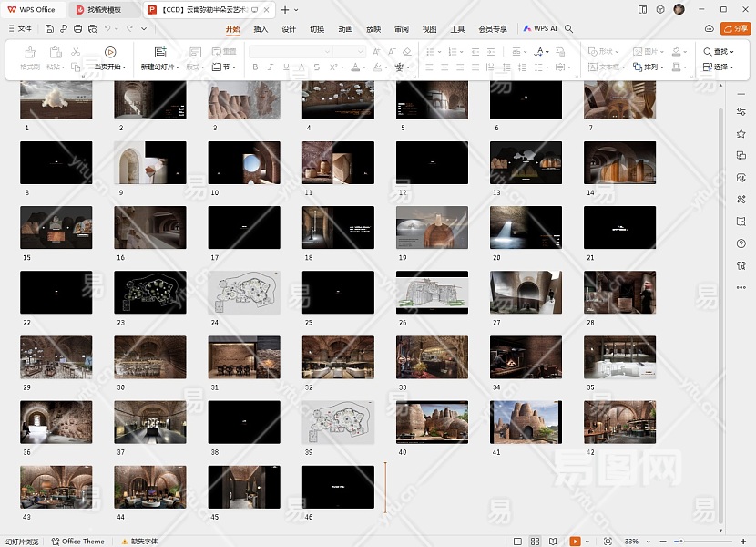Image resolution: width=756 pixels, height=547 pixels.
Task: Click the WPS AI search magnifier icon
Action: tap(569, 29)
